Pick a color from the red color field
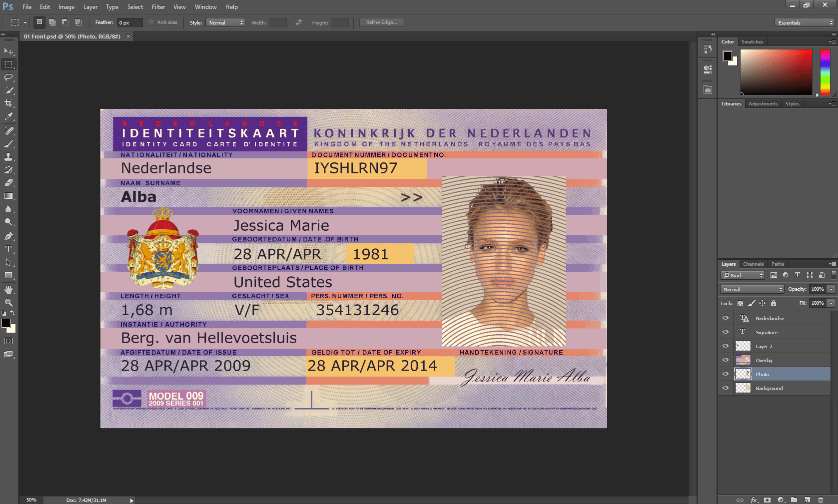 coord(776,72)
